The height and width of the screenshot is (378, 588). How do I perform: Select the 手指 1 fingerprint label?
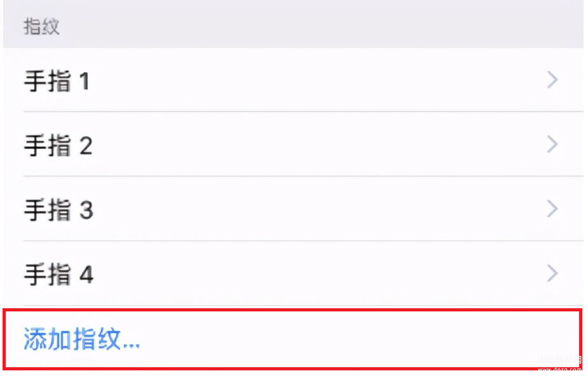click(x=57, y=81)
